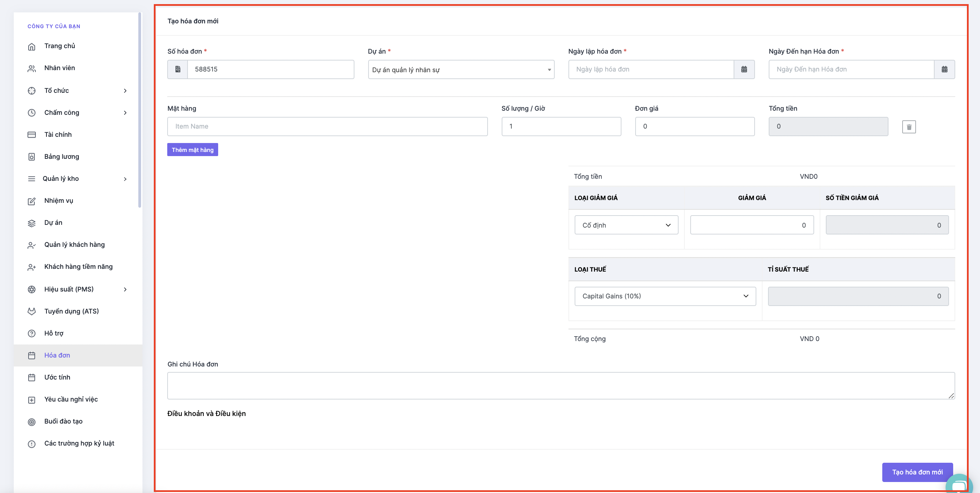Open Các trường hợp kỷ luật menu item
This screenshot has width=980, height=493.
(78, 443)
